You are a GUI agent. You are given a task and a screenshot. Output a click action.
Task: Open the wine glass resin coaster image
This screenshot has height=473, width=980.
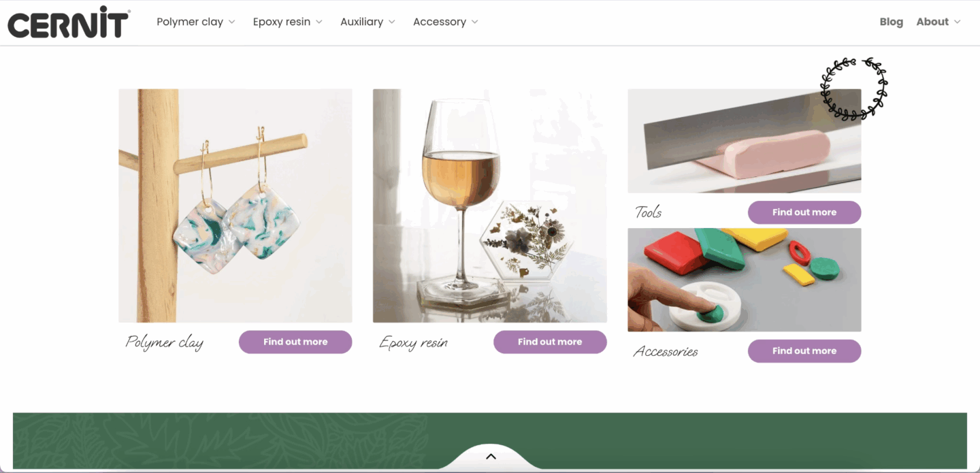(x=490, y=206)
